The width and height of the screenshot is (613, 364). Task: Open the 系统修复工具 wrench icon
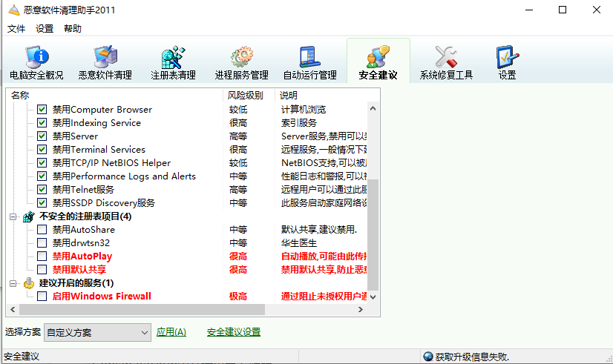tap(446, 57)
